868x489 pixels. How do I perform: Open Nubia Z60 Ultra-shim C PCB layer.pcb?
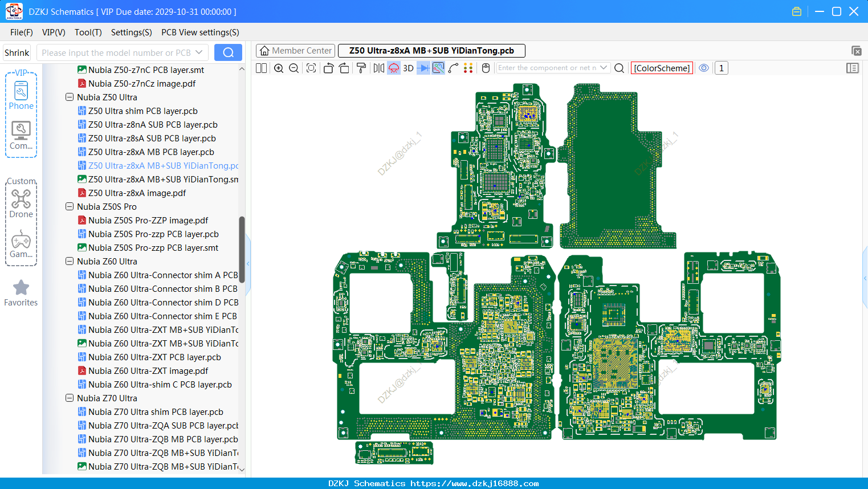point(154,385)
